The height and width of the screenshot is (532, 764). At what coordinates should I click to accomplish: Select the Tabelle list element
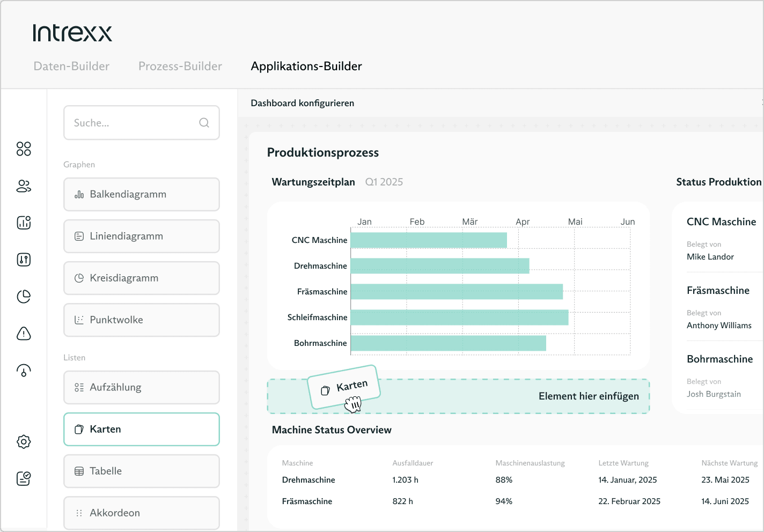pyautogui.click(x=142, y=471)
